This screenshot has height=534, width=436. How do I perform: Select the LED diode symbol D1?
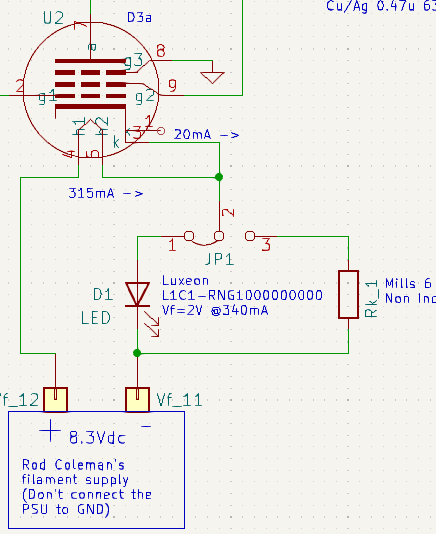pos(138,294)
